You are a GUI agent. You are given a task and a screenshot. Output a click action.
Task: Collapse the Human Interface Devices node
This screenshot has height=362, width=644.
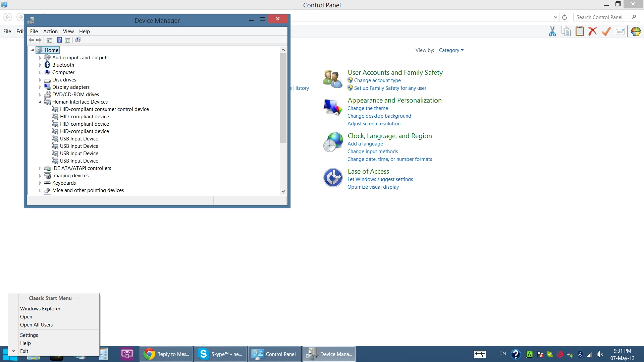pos(40,102)
